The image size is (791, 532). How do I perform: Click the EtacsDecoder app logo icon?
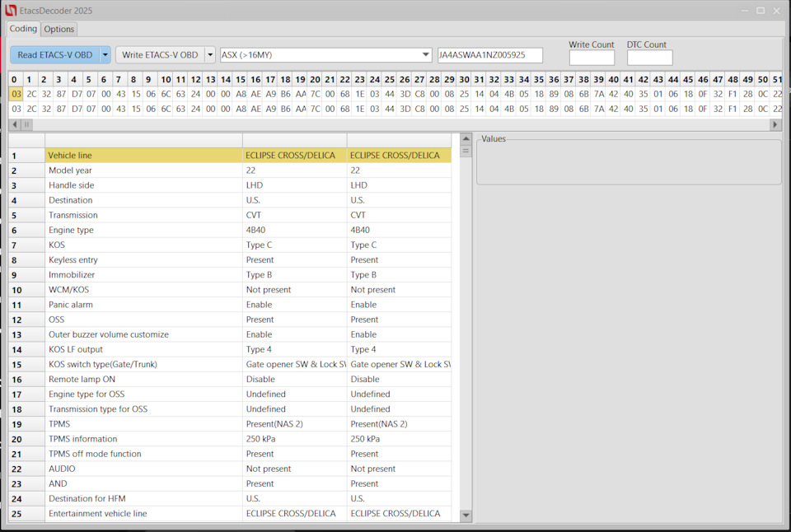11,10
